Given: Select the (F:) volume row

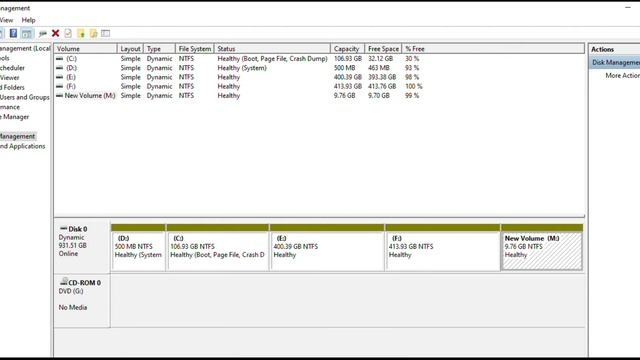Looking at the screenshot, I should click(319, 86).
